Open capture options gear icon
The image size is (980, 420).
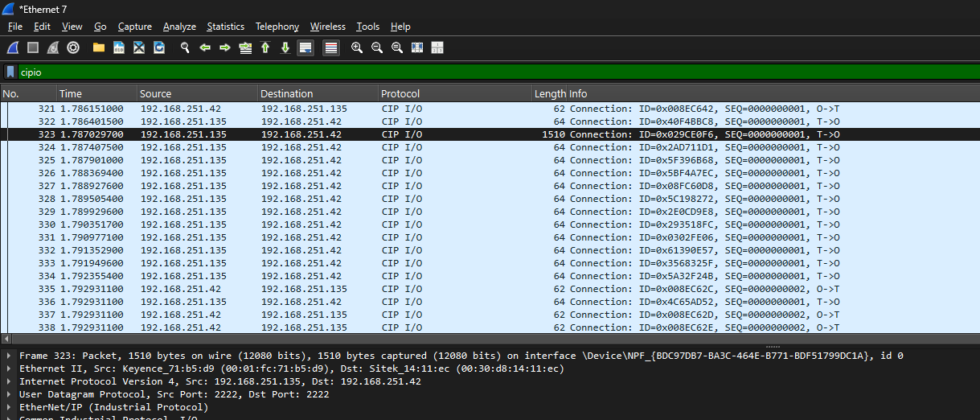pos(73,47)
